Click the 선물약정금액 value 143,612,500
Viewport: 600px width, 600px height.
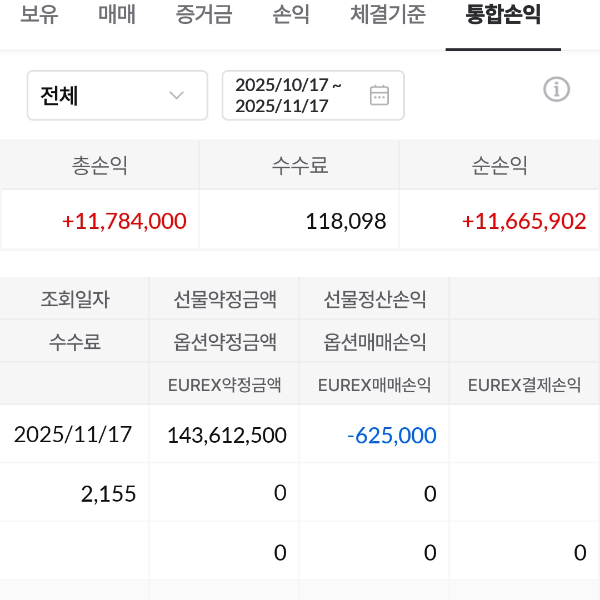pyautogui.click(x=227, y=435)
